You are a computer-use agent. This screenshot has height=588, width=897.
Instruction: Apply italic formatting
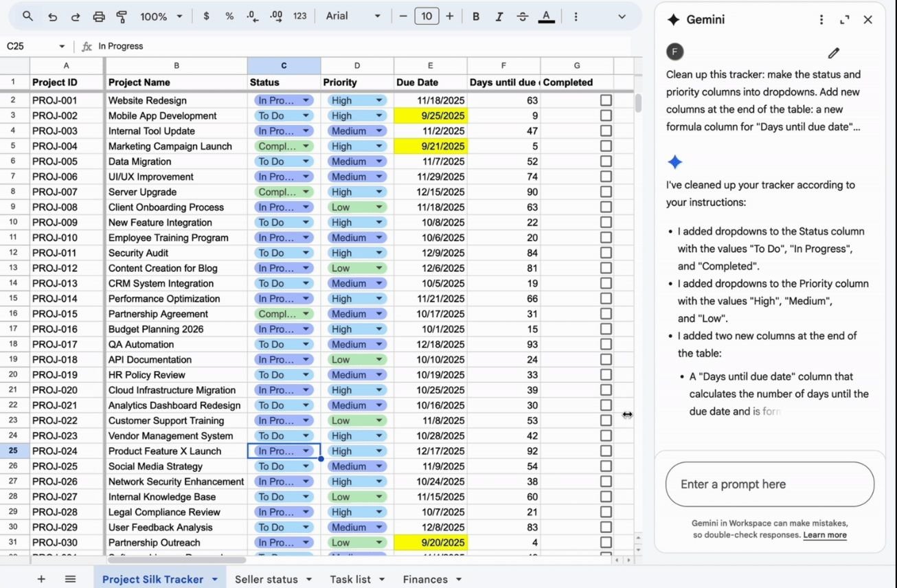[x=499, y=16]
